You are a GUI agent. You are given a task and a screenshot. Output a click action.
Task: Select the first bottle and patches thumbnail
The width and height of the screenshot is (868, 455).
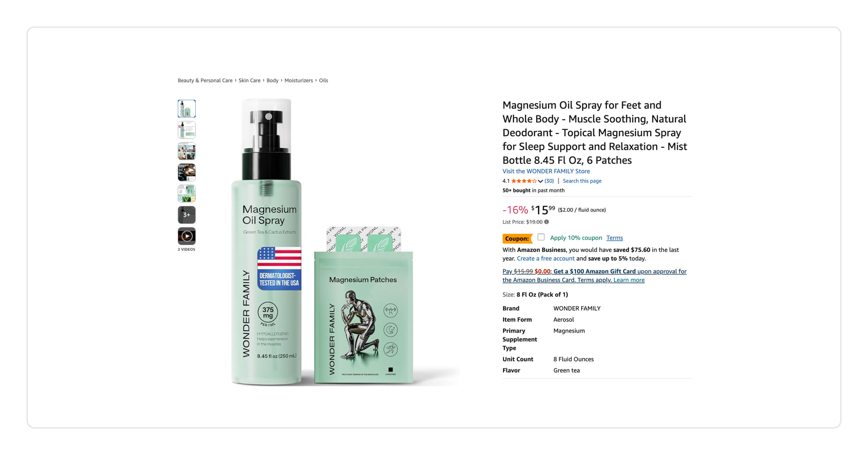point(187,109)
